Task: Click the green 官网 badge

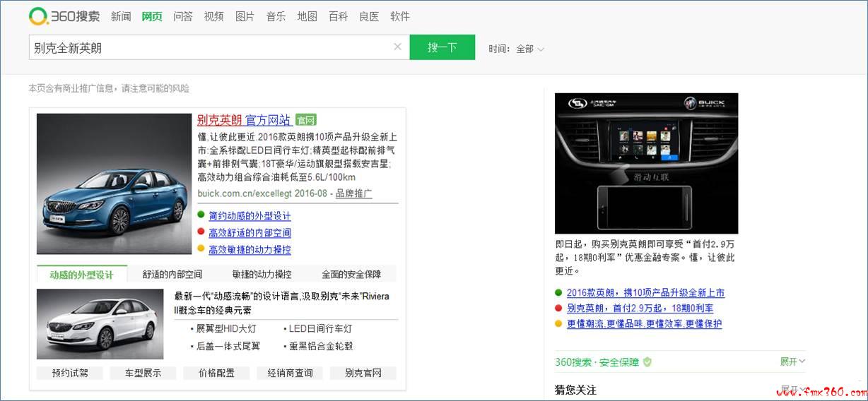Action: [305, 120]
